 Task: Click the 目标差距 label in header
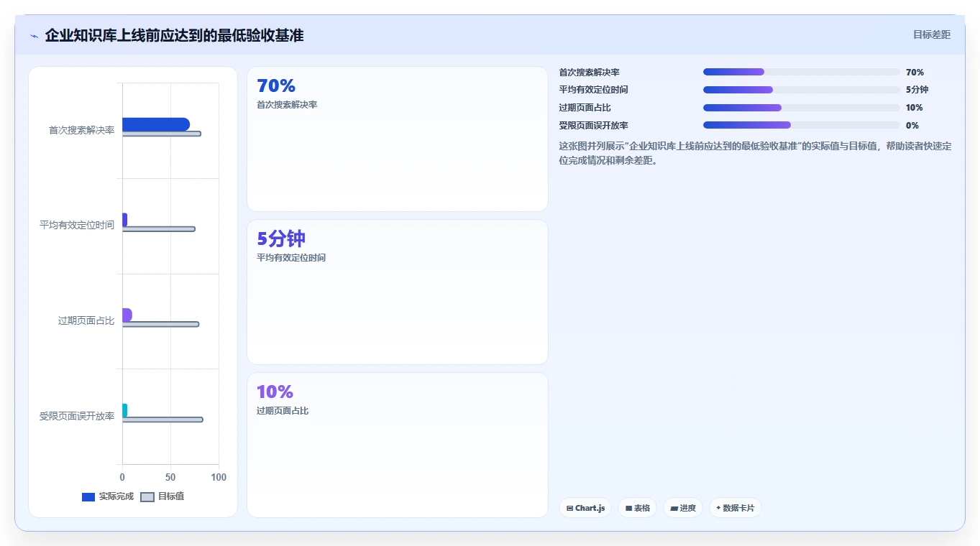931,34
